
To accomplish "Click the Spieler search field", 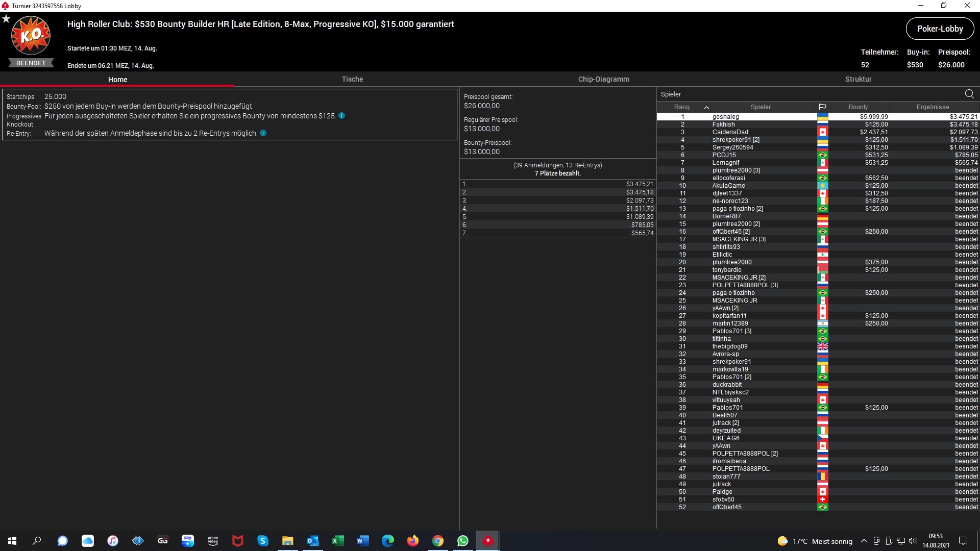I will click(806, 94).
